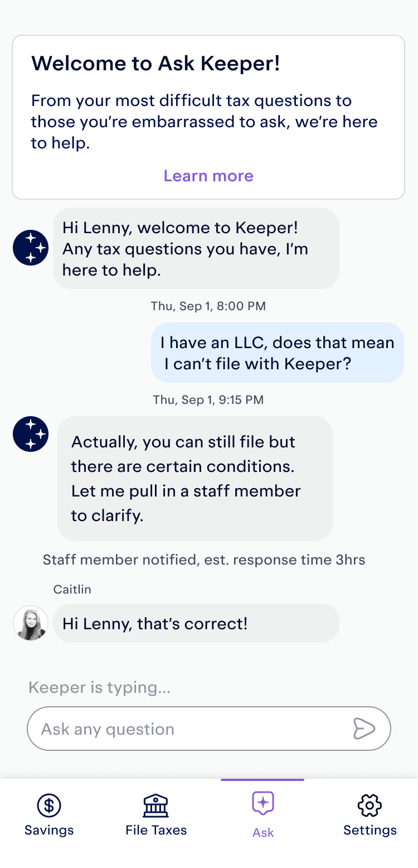Tap the blue LLC question bubble
Viewport: 418px width, 868px height.
tap(278, 353)
